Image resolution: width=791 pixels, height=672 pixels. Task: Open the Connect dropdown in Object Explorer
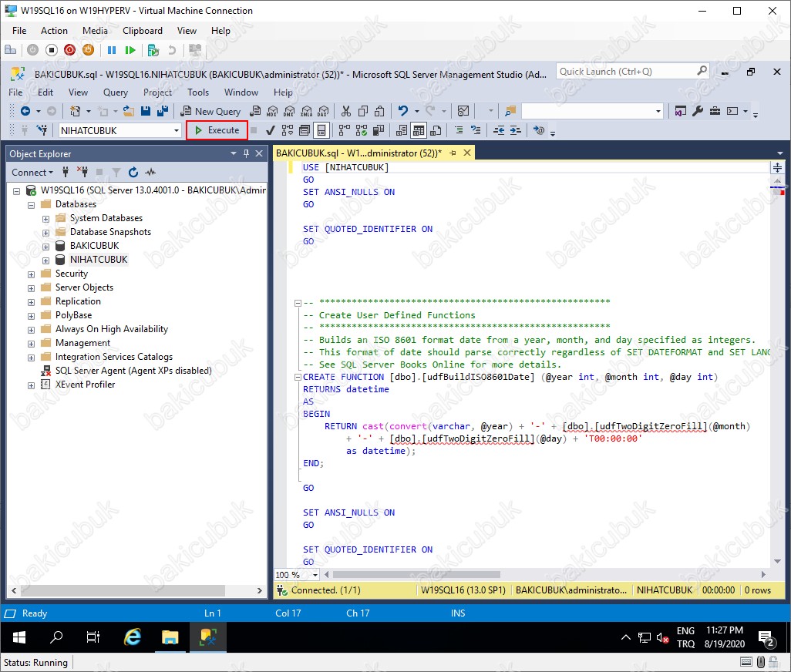click(x=32, y=173)
